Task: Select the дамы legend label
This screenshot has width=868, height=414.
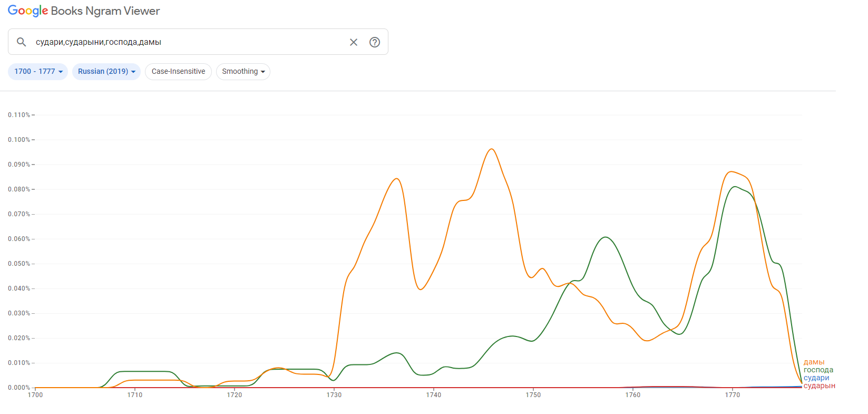Action: coord(814,362)
